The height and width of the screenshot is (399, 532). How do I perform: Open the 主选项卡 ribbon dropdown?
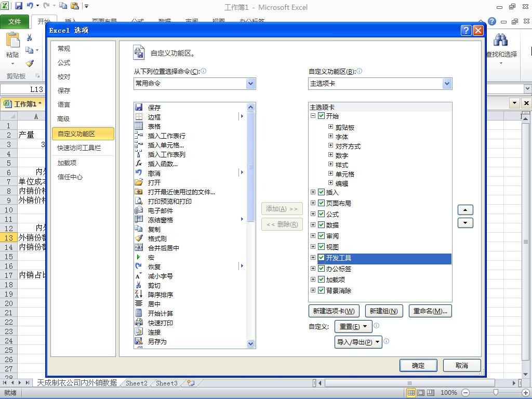pos(447,84)
